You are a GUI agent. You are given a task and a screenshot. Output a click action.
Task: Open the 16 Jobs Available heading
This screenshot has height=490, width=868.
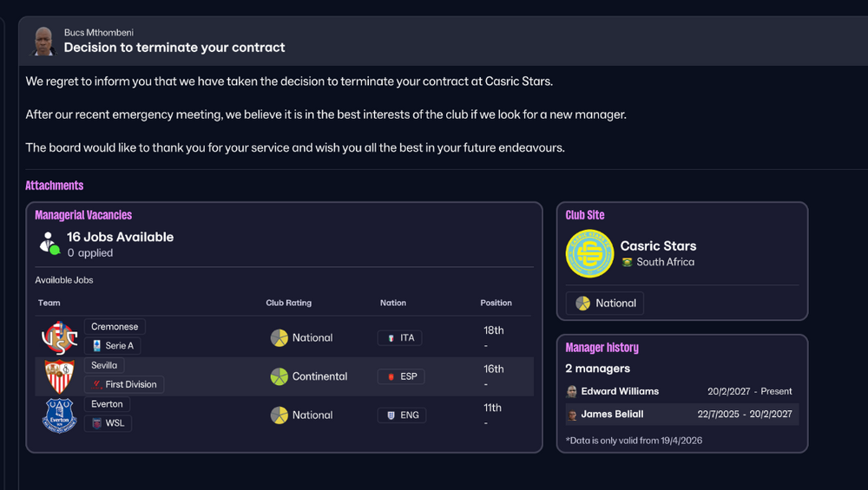click(120, 238)
